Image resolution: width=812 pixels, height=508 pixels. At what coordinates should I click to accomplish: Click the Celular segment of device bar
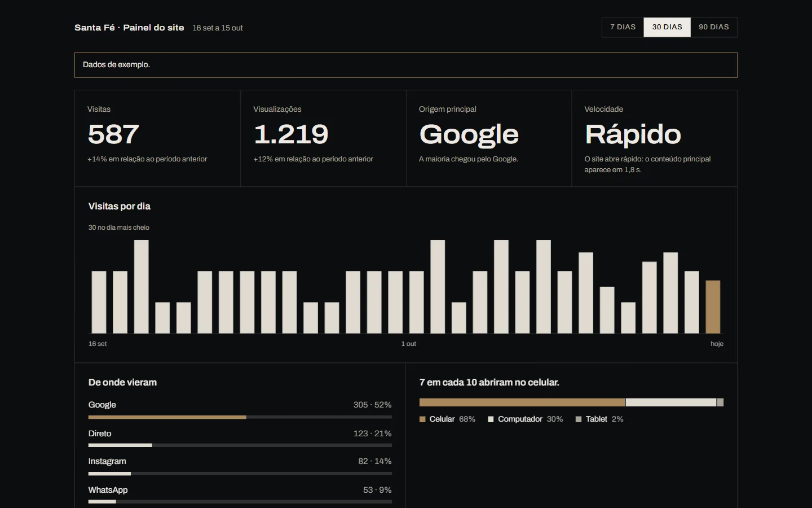(522, 402)
